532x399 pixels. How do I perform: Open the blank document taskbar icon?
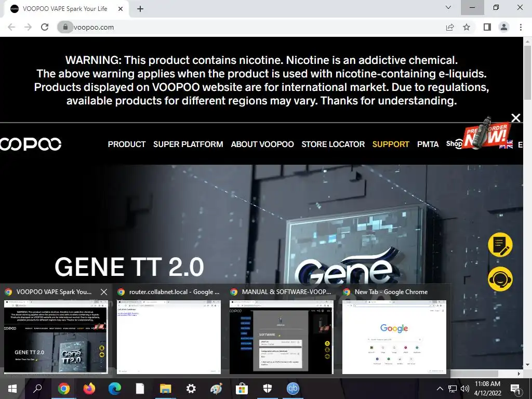click(140, 389)
